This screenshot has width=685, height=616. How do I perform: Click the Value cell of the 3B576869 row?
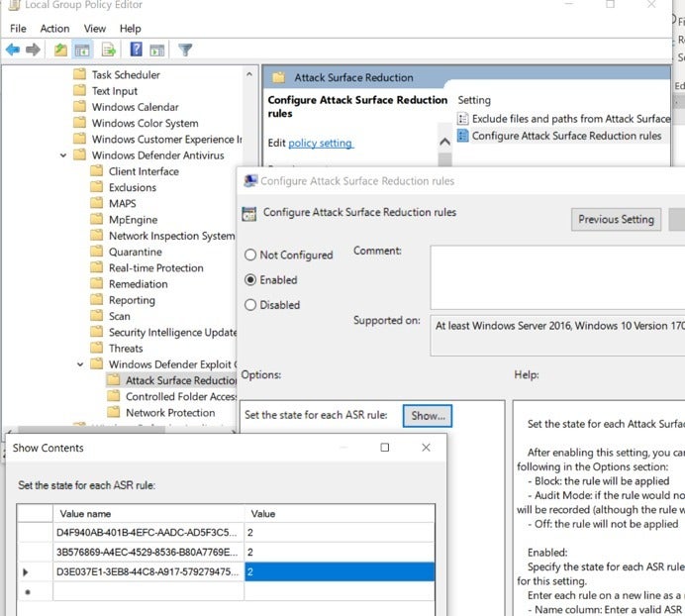point(340,553)
